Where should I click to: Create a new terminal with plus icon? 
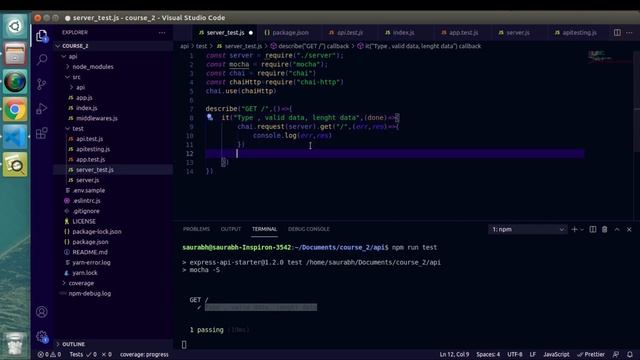[574, 229]
